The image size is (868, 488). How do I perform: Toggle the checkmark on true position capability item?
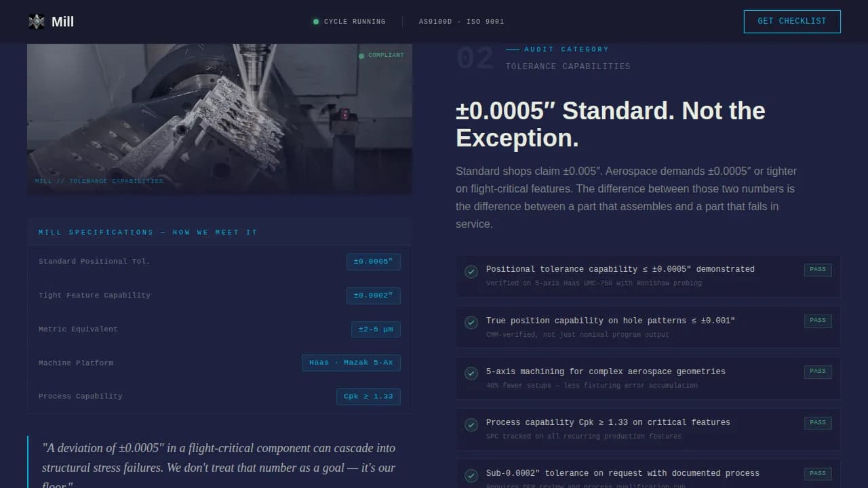tap(471, 323)
